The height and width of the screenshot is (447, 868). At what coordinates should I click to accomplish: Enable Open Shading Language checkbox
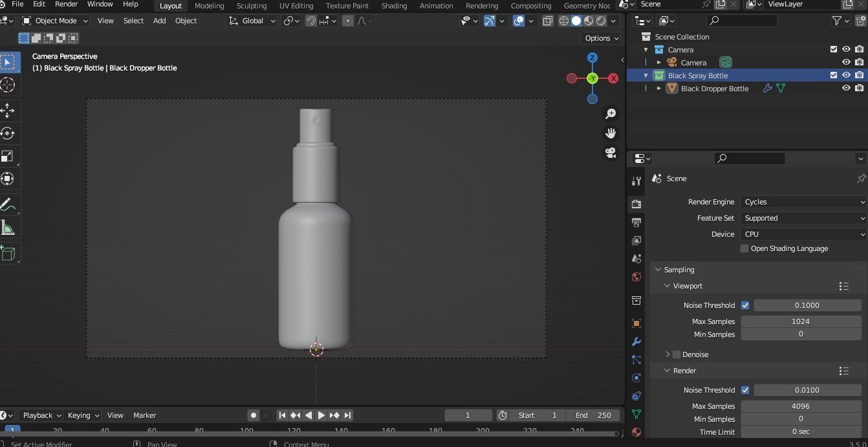coord(744,248)
